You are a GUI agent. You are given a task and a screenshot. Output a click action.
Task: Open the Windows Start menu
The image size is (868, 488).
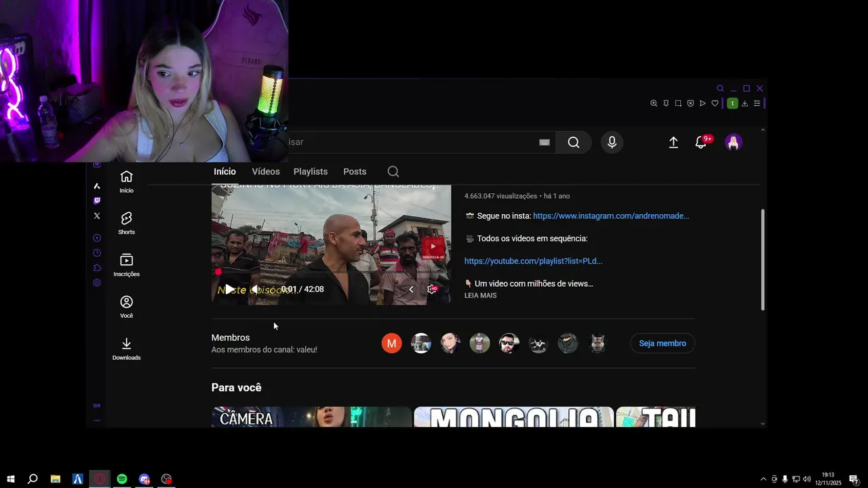click(10, 479)
